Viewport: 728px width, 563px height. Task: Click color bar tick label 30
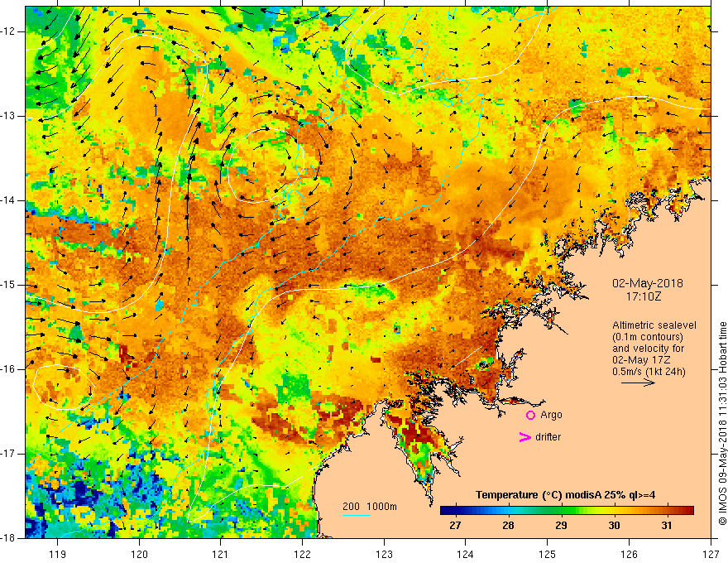(614, 526)
